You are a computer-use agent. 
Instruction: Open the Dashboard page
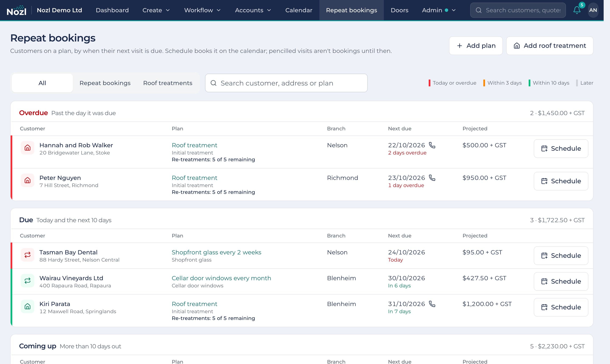point(112,10)
